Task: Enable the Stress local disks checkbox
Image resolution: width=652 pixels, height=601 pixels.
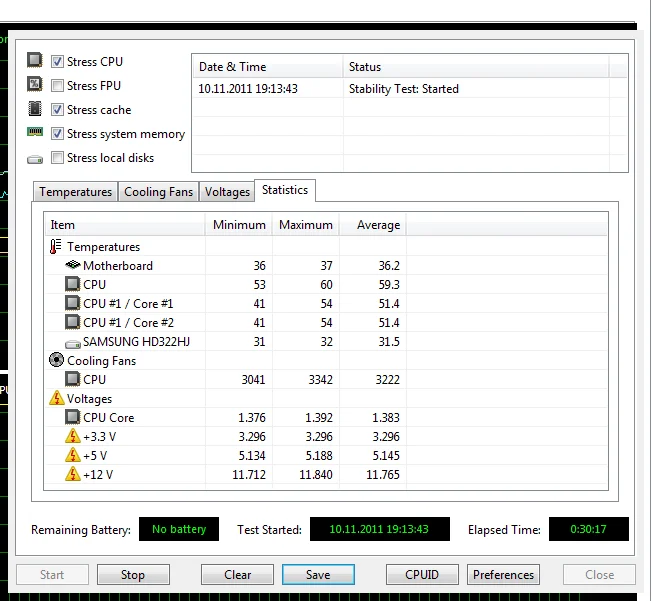Action: coord(57,158)
